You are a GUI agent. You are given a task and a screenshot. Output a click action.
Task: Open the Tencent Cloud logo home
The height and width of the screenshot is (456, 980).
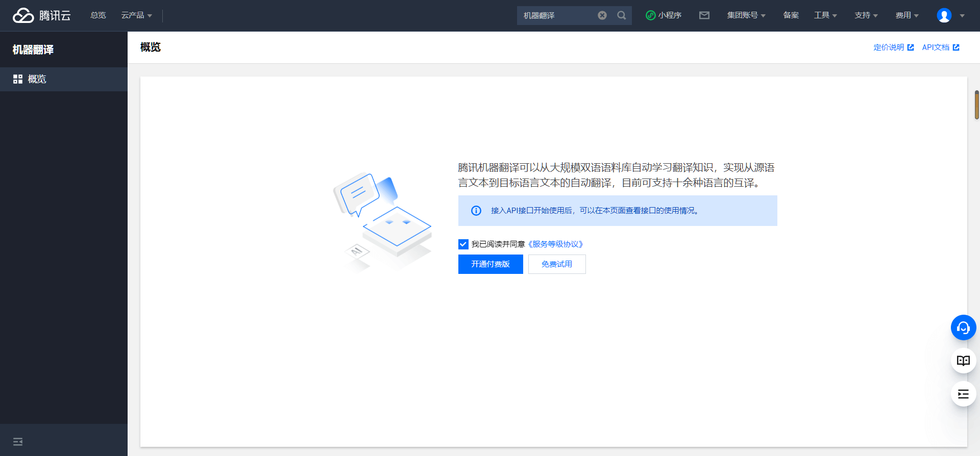coord(42,15)
